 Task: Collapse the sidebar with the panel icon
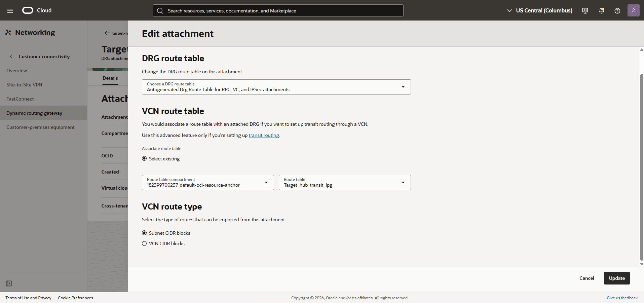point(9,283)
